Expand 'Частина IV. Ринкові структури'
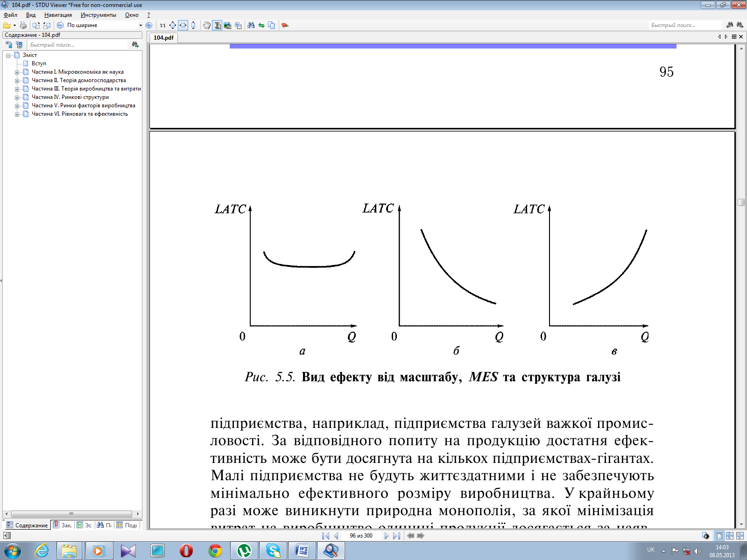The width and height of the screenshot is (747, 560). point(17,97)
